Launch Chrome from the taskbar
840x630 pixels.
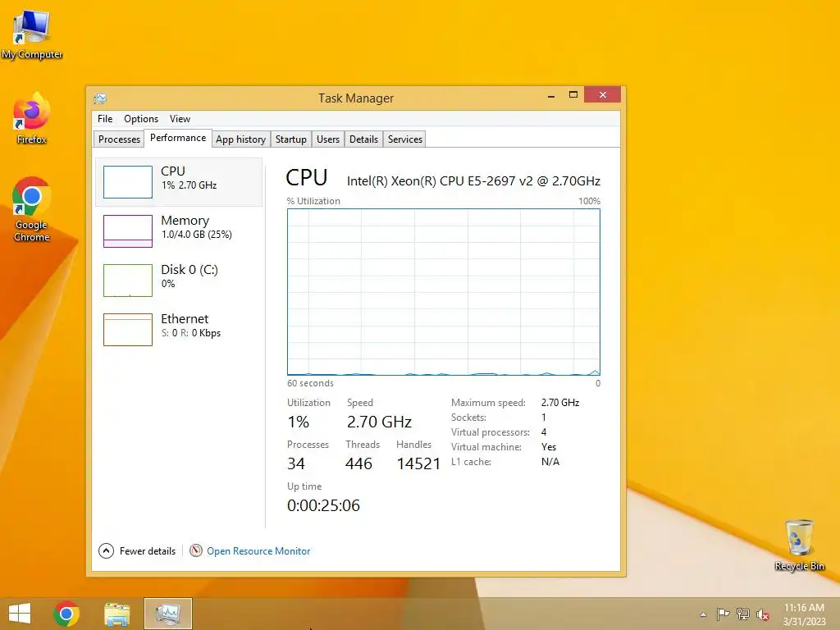[x=66, y=614]
